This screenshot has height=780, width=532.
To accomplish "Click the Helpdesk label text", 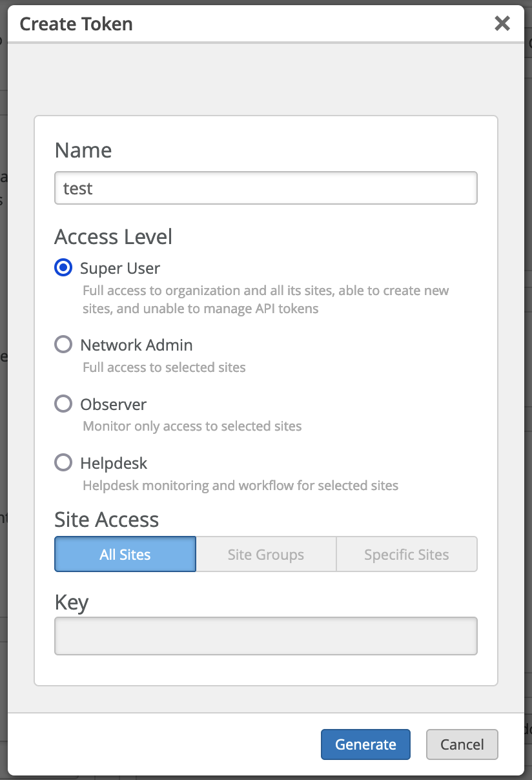I will pyautogui.click(x=114, y=463).
